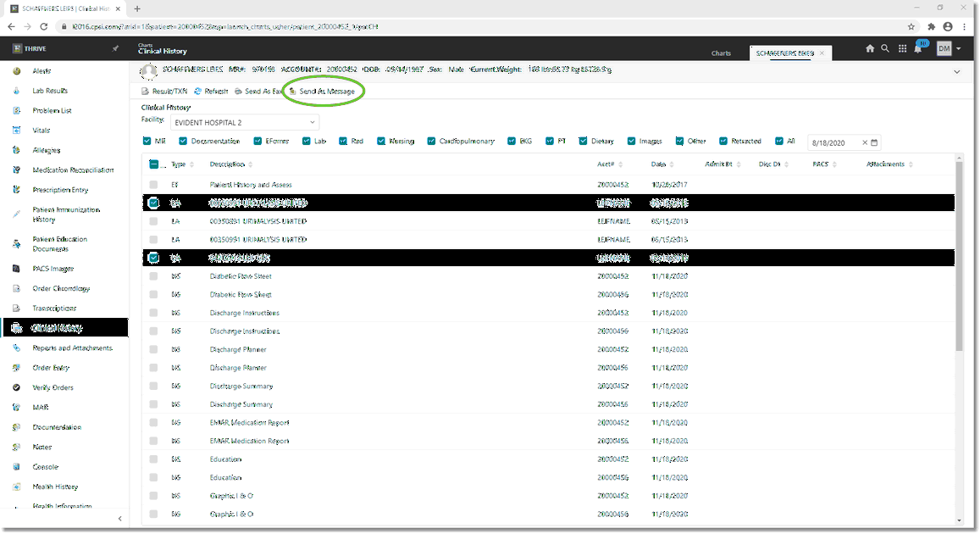
Task: Toggle the Lab filter checkbox
Action: 307,142
